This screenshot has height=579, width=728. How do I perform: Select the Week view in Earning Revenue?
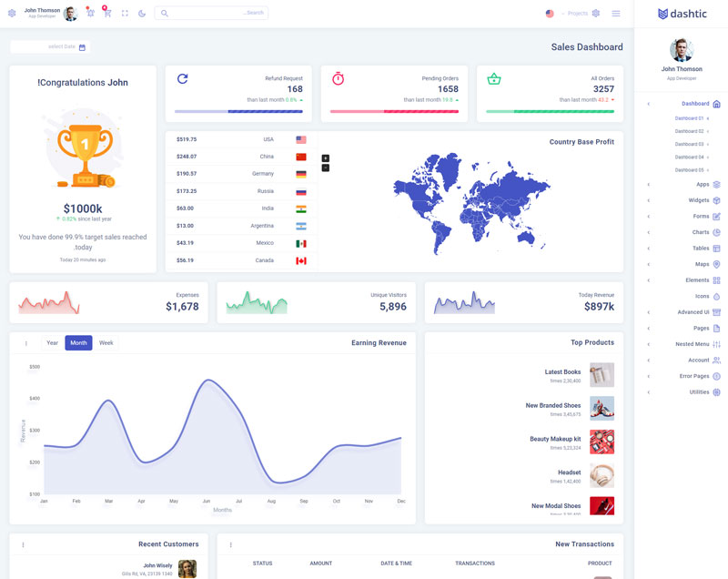point(106,343)
